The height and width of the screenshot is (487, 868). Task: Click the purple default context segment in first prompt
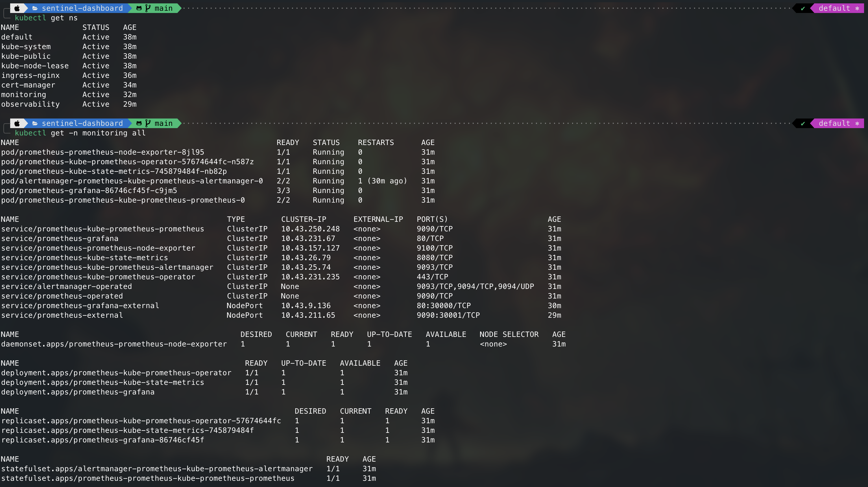point(834,8)
